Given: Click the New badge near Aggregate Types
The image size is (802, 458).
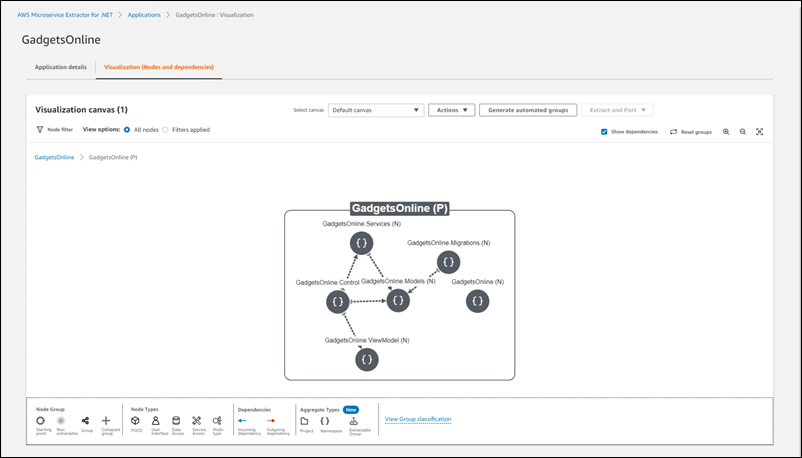Looking at the screenshot, I should [x=351, y=409].
